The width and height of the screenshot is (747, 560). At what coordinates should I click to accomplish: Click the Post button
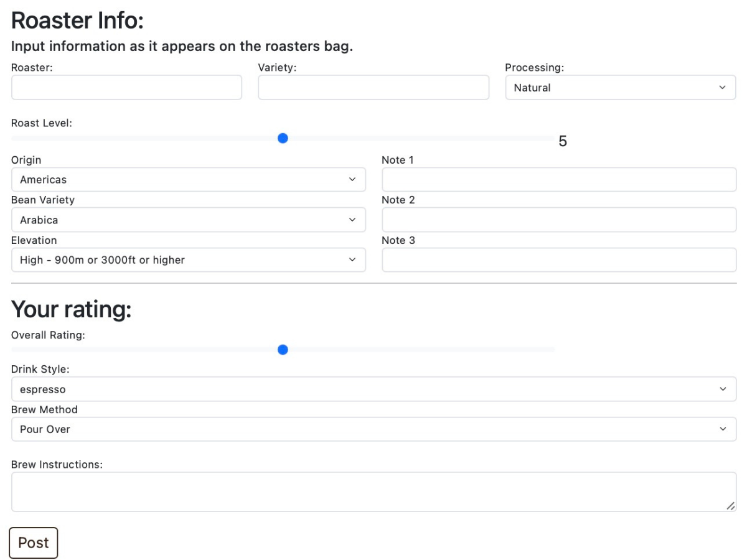pos(34,543)
